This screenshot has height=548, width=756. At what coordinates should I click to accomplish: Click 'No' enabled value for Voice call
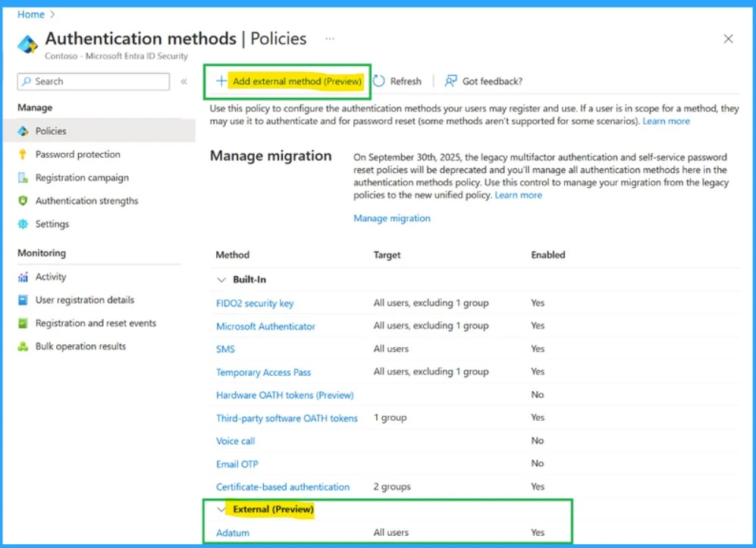coord(537,440)
